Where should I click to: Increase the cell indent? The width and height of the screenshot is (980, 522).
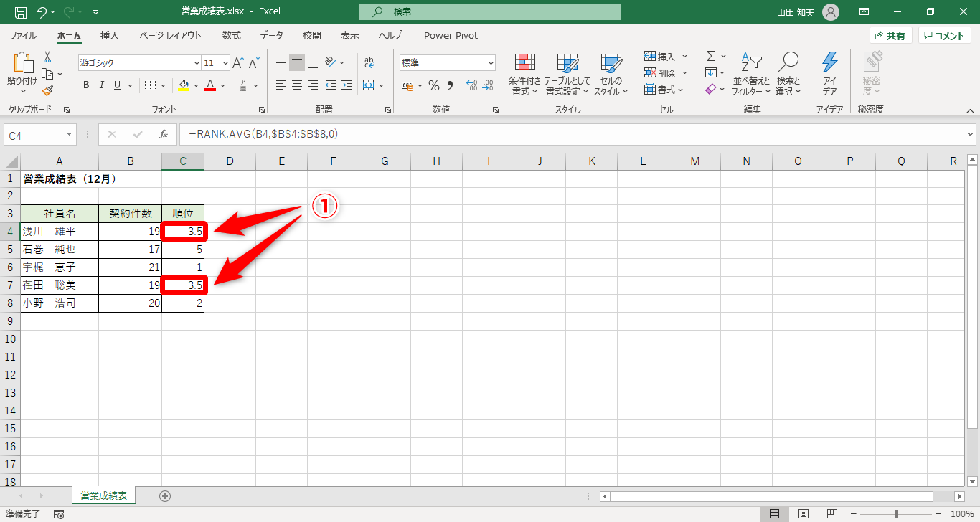pos(347,85)
